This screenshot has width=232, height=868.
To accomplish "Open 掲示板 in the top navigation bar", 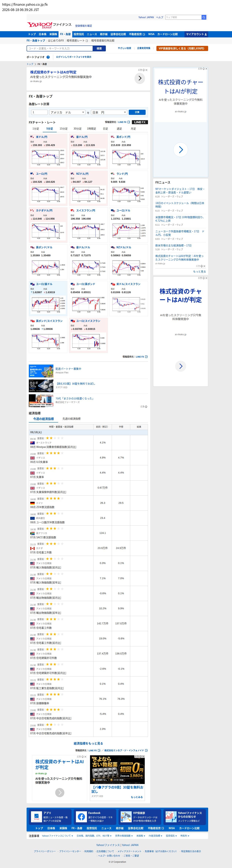I will (x=104, y=34).
